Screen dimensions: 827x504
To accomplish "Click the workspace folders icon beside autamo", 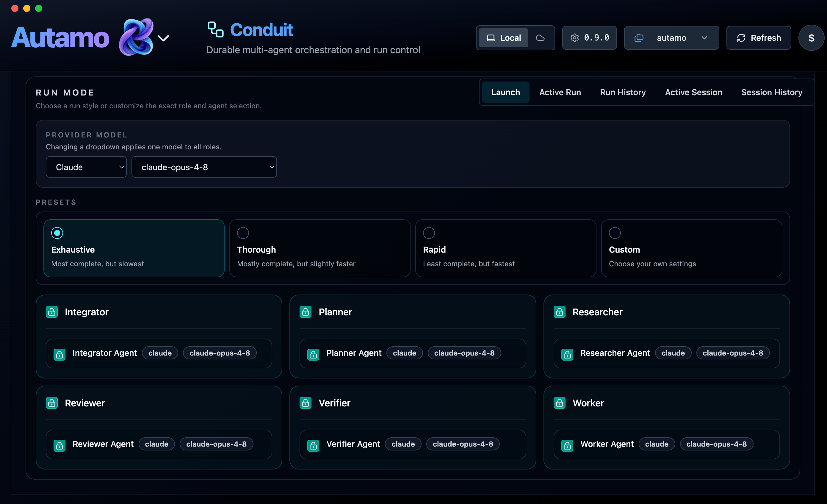I will 639,37.
